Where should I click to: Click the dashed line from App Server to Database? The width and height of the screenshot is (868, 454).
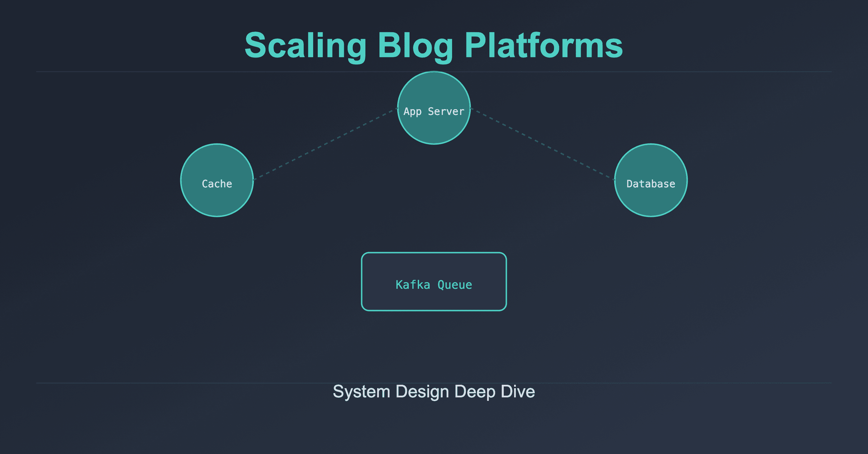click(x=542, y=144)
